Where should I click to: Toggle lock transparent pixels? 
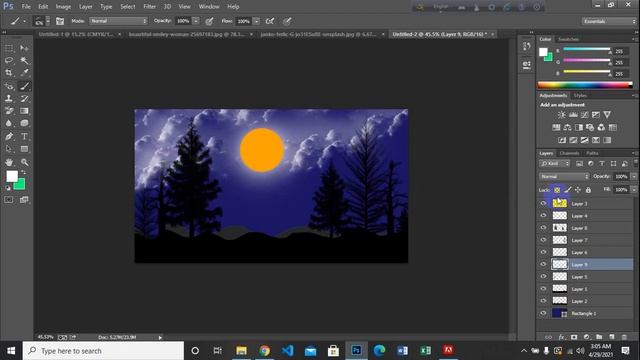click(557, 190)
